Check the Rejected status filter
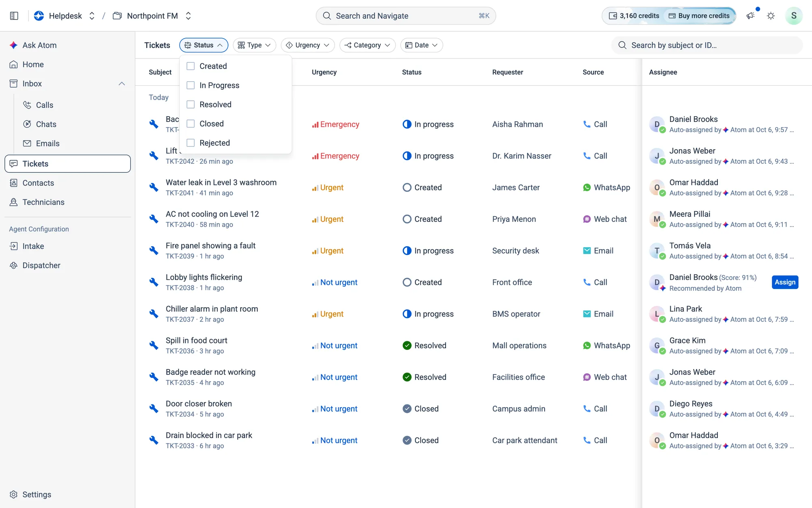 click(190, 143)
